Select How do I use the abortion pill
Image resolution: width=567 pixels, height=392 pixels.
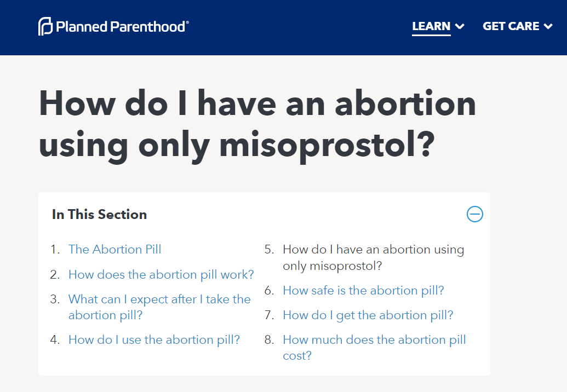(x=154, y=340)
